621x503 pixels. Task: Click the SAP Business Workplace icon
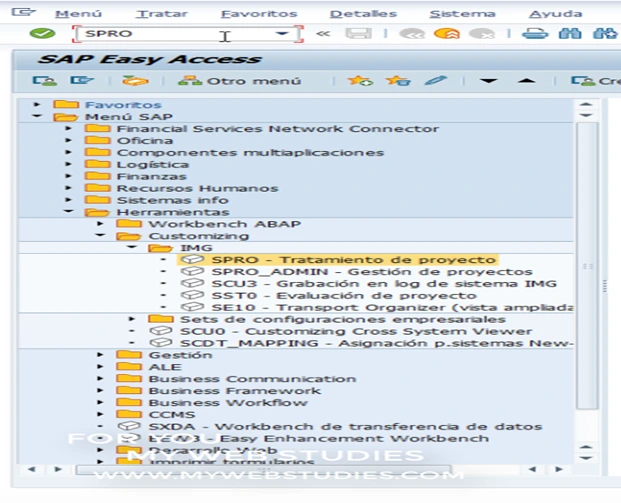[x=135, y=81]
